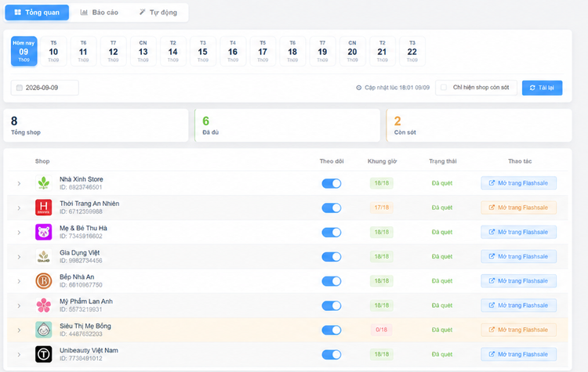
Task: Open the calendar icon in date field
Action: coord(19,88)
